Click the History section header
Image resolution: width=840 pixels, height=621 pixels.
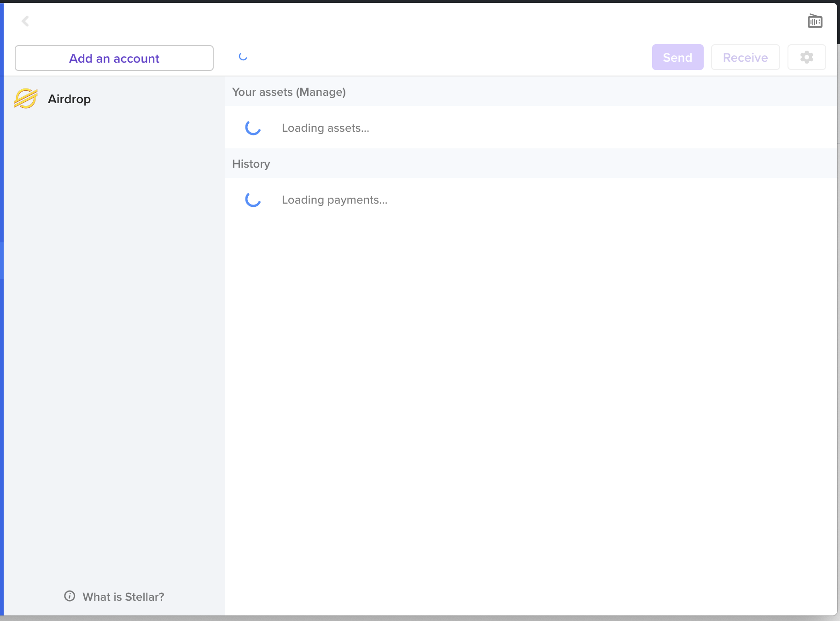click(251, 164)
